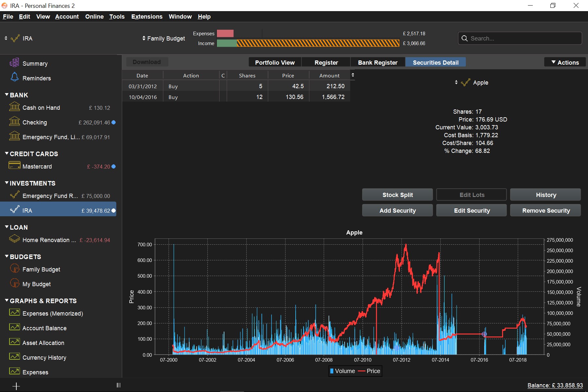Toggle the white dot beside IRA balance

click(x=114, y=211)
